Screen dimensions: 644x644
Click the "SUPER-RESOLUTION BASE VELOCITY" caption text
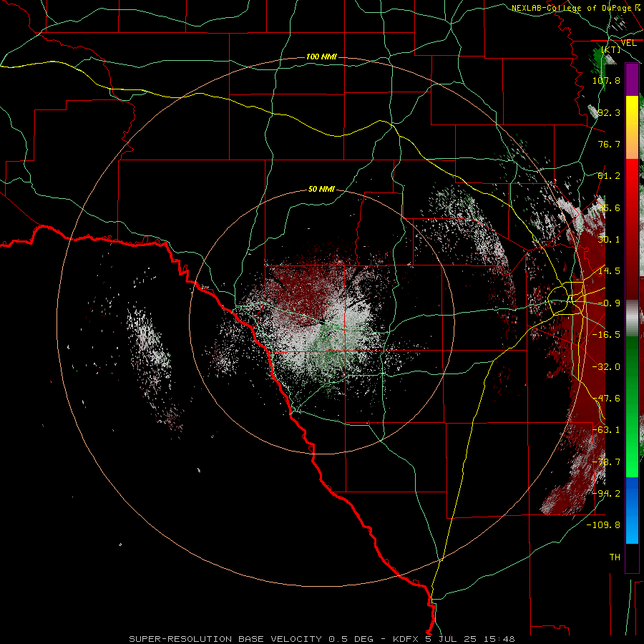[226, 639]
